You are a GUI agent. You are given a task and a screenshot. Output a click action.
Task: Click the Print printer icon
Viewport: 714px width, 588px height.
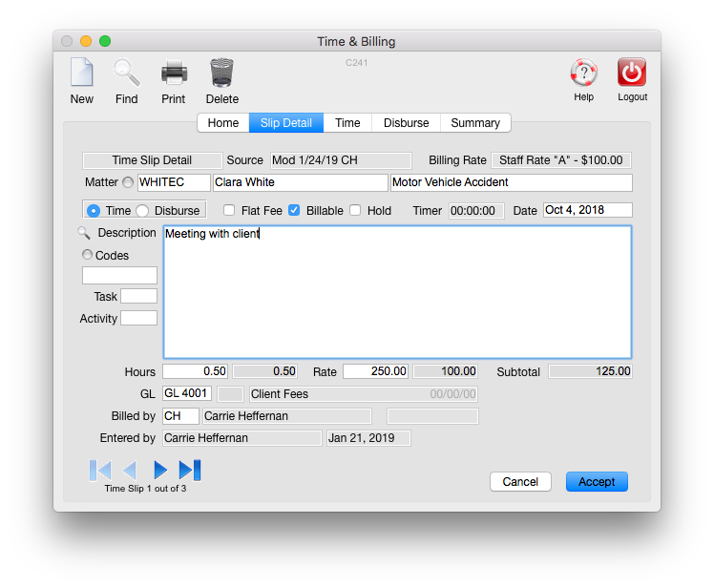tap(174, 73)
